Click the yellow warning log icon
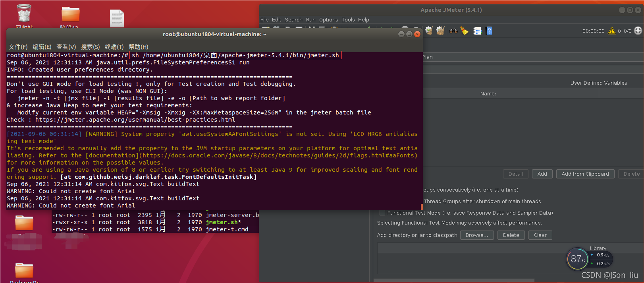This screenshot has height=283, width=644. (612, 31)
